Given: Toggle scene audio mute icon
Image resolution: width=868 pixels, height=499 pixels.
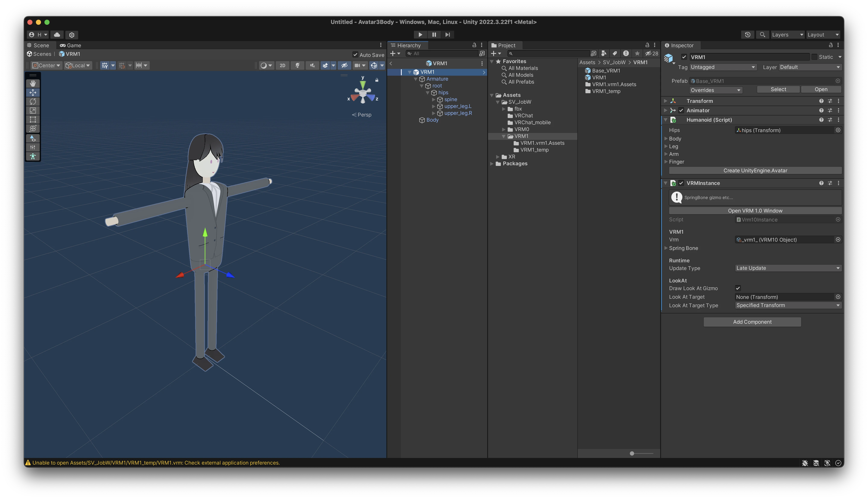Looking at the screenshot, I should (312, 65).
